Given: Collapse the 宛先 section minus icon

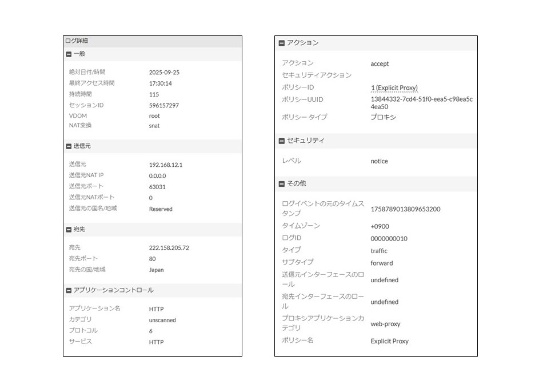Looking at the screenshot, I should tap(69, 230).
